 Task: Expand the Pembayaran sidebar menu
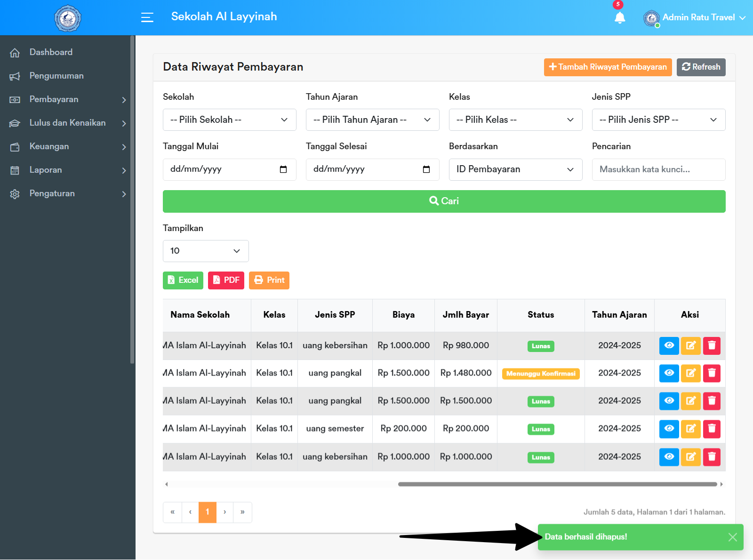(x=68, y=99)
